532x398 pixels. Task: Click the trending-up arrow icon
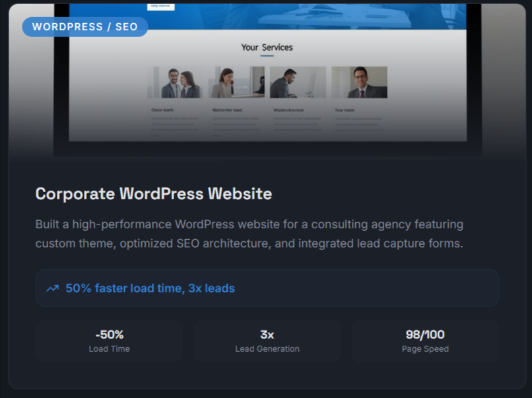click(x=52, y=288)
